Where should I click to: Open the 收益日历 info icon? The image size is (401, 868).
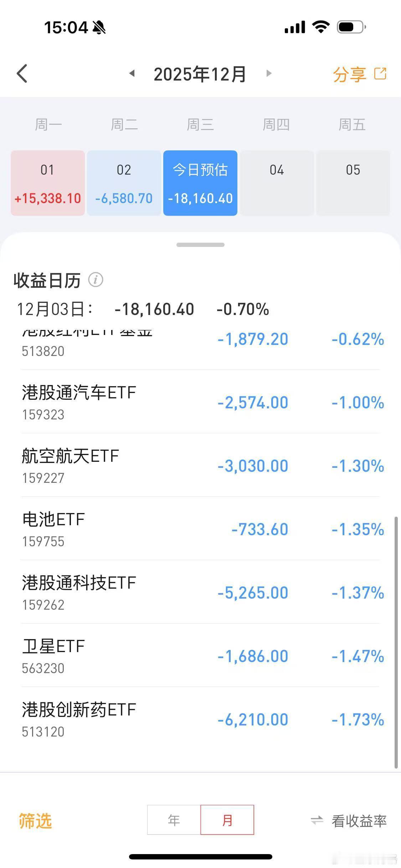pyautogui.click(x=96, y=280)
